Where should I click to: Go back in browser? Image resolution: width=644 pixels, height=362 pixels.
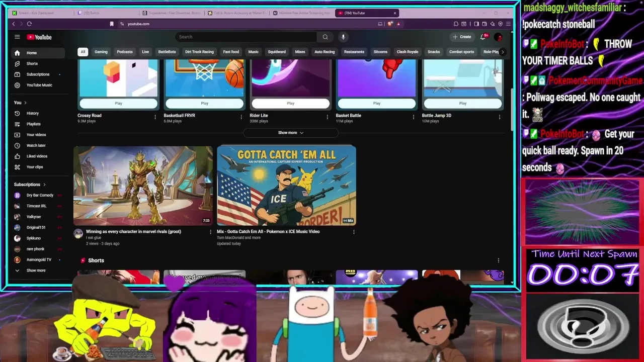14,24
